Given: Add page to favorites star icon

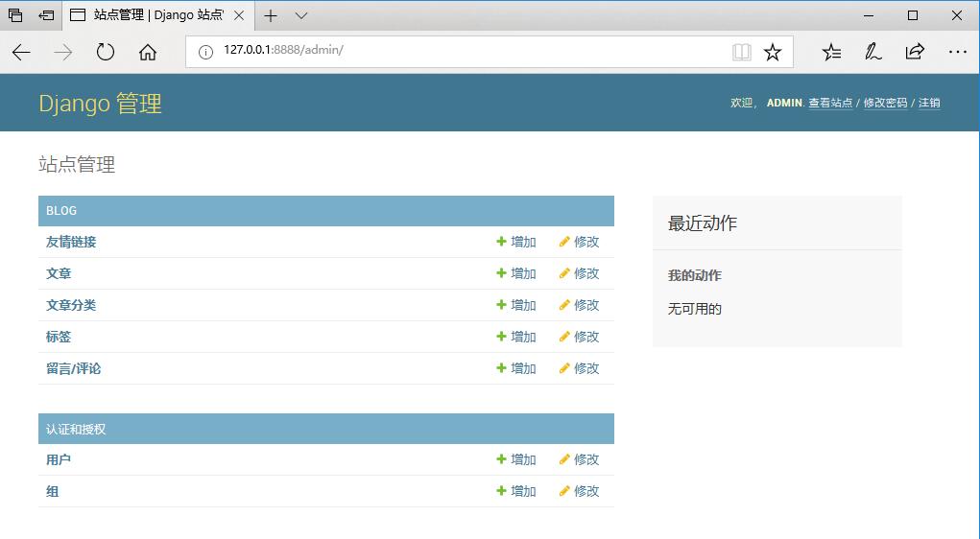Looking at the screenshot, I should (x=773, y=52).
